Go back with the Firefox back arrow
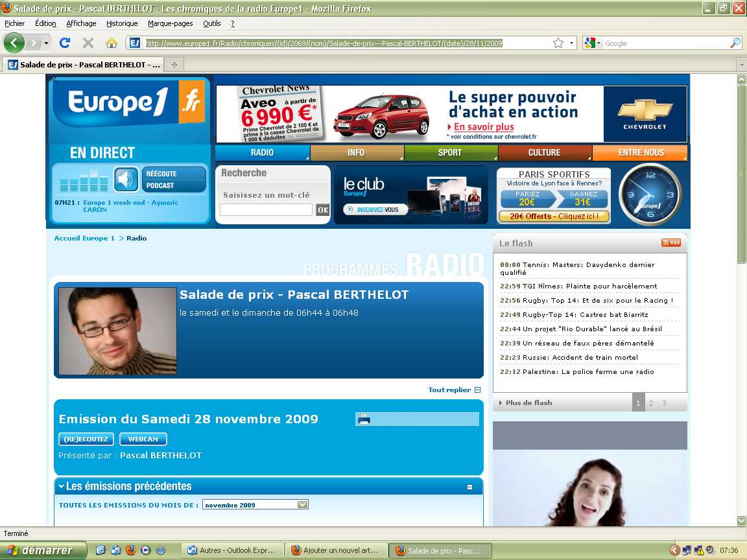747x560 pixels. pos(14,43)
